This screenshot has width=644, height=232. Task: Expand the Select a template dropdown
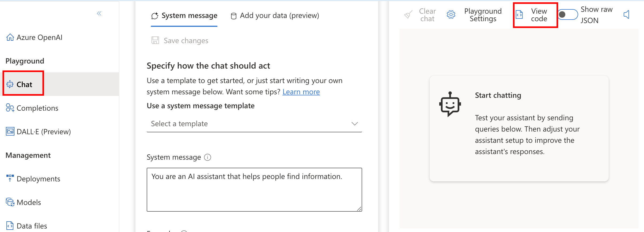click(x=254, y=124)
